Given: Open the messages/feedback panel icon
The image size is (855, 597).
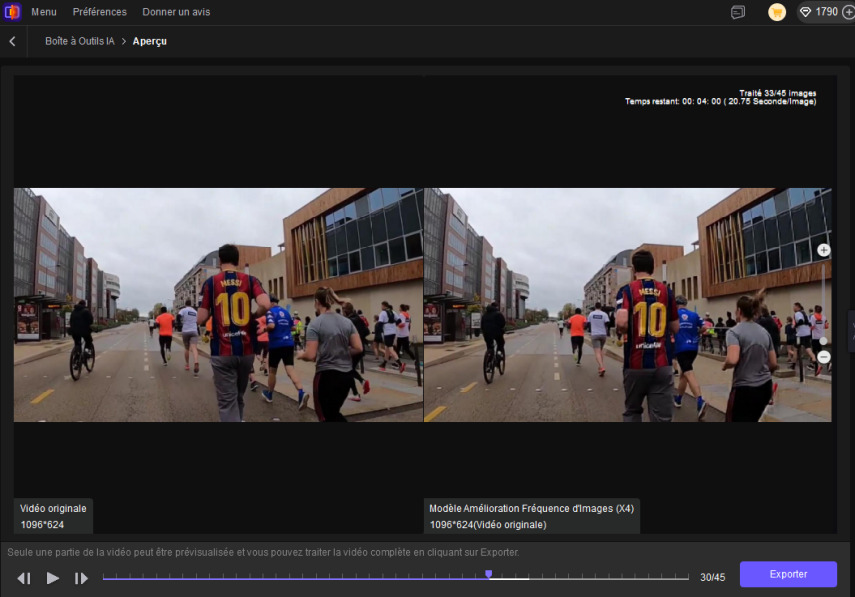Looking at the screenshot, I should (738, 11).
